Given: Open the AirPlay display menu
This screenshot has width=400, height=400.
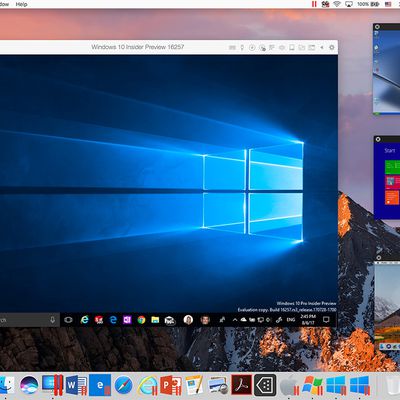Looking at the screenshot, I should pyautogui.click(x=349, y=4).
